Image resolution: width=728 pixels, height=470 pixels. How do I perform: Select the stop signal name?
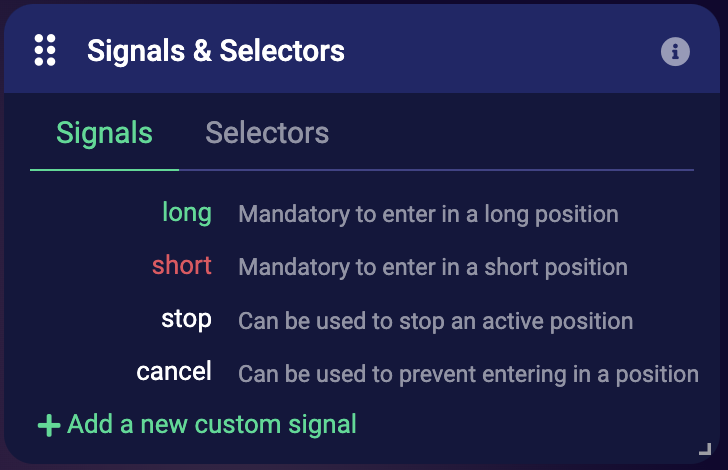point(186,320)
